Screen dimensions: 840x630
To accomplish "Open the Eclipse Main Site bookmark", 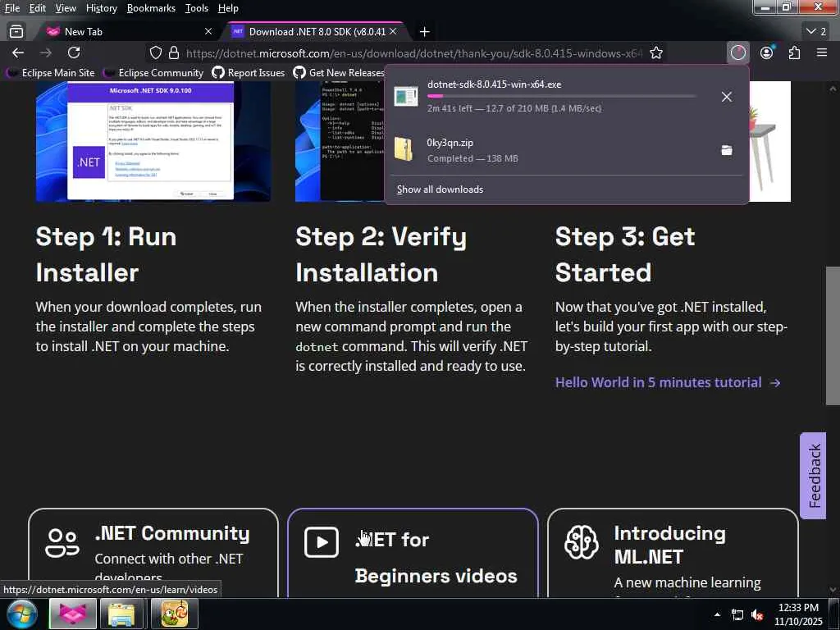I will tap(50, 72).
